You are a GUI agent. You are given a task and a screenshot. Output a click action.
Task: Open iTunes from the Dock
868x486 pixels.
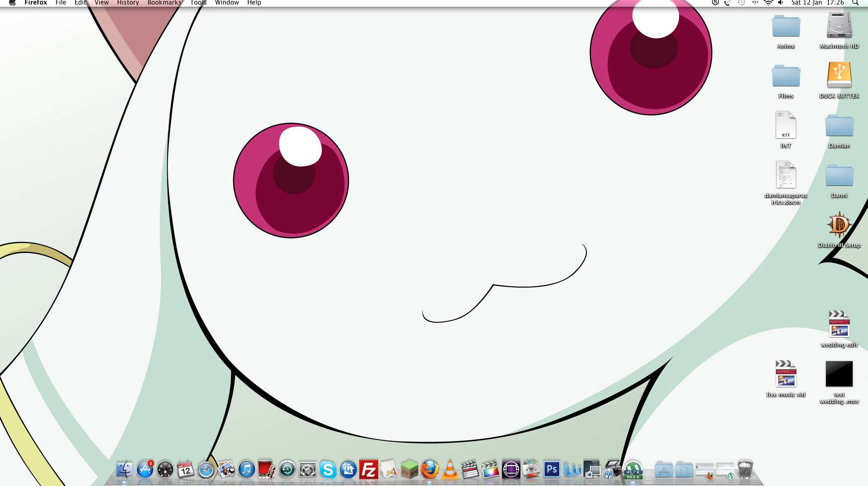coord(246,470)
